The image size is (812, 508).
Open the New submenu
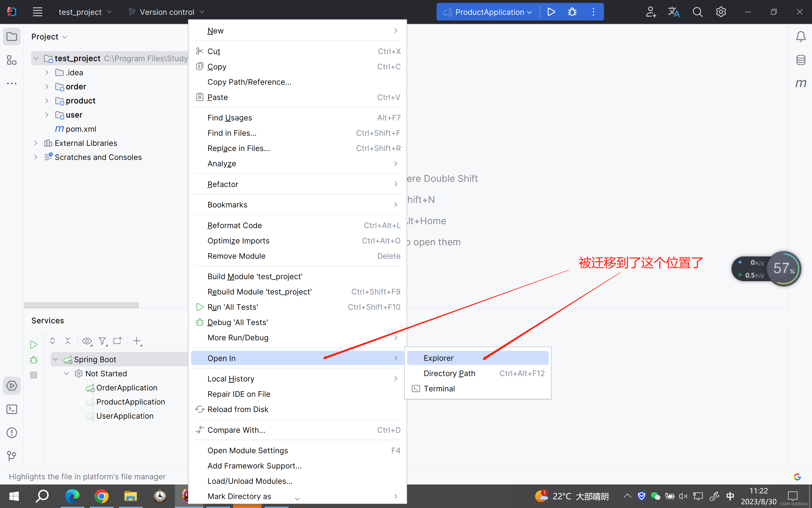pos(297,31)
